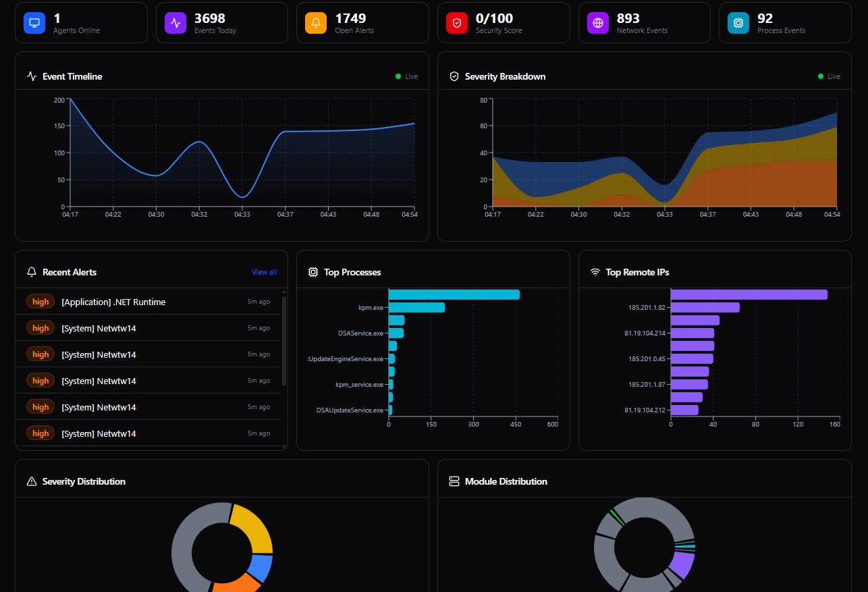The height and width of the screenshot is (592, 868).
Task: Click the Security Score shield icon
Action: [x=456, y=22]
